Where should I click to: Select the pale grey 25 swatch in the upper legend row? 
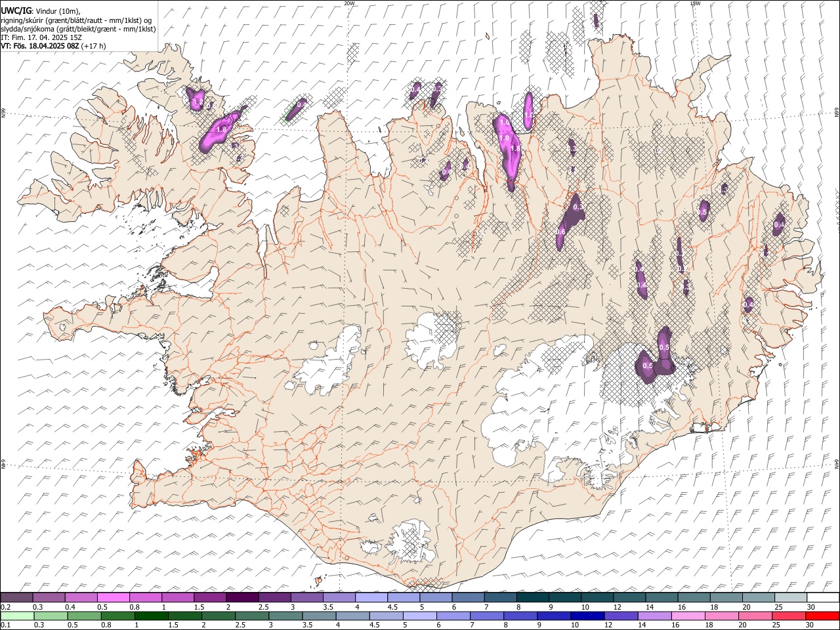(x=791, y=598)
